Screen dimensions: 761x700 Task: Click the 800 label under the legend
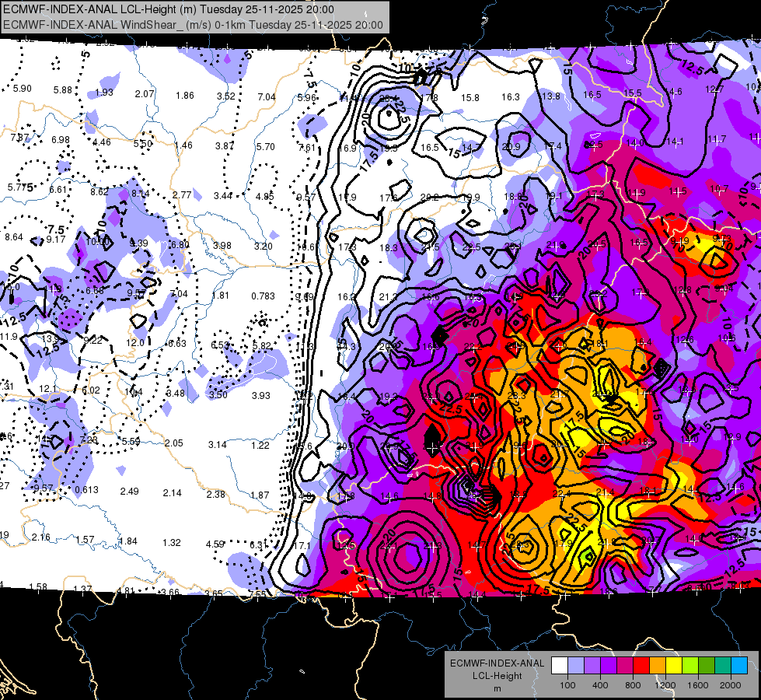tap(633, 685)
